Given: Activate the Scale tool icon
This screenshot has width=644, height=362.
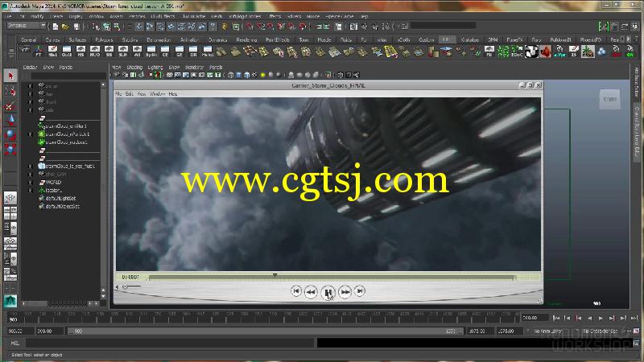Looking at the screenshot, I should [10, 149].
